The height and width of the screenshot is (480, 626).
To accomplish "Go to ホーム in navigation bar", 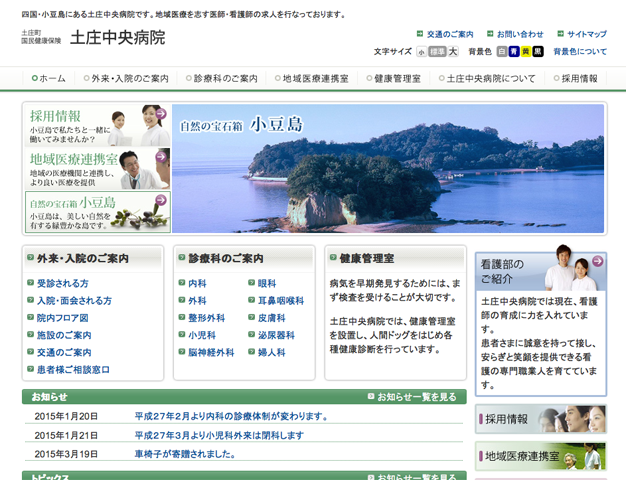I will pyautogui.click(x=49, y=79).
